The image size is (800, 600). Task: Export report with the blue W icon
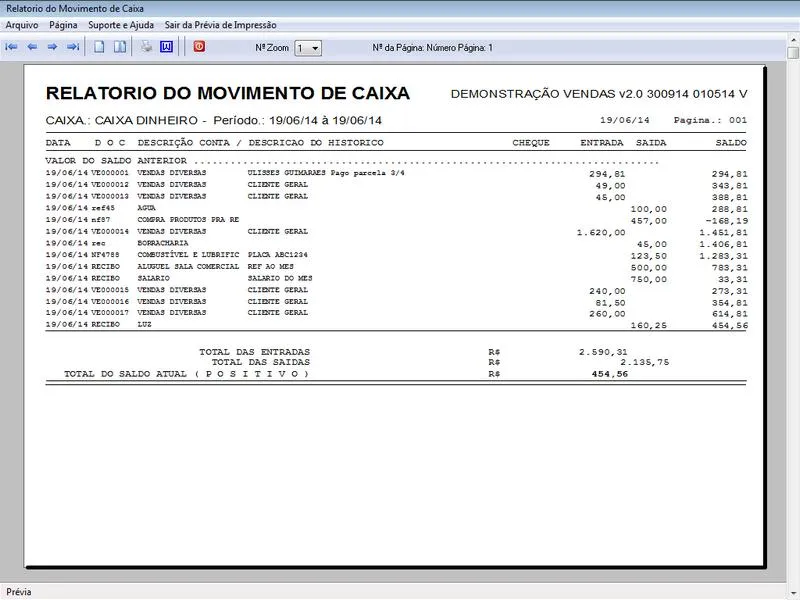[166, 47]
